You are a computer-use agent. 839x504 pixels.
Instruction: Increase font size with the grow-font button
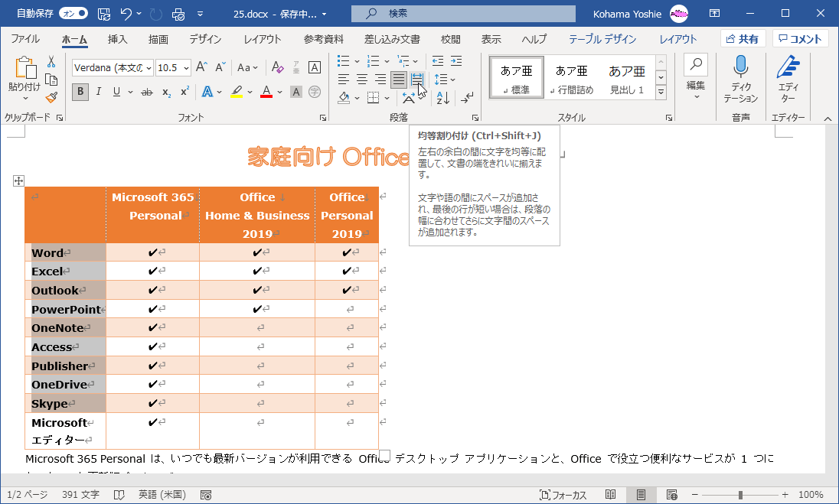pyautogui.click(x=201, y=67)
